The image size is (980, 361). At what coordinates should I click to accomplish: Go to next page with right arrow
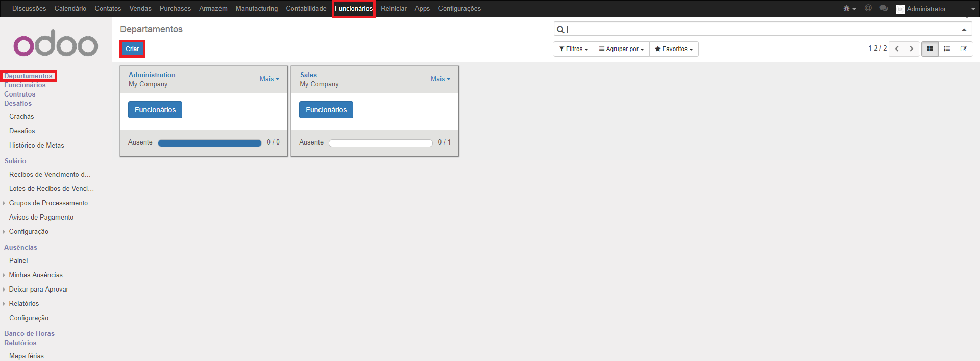(912, 49)
